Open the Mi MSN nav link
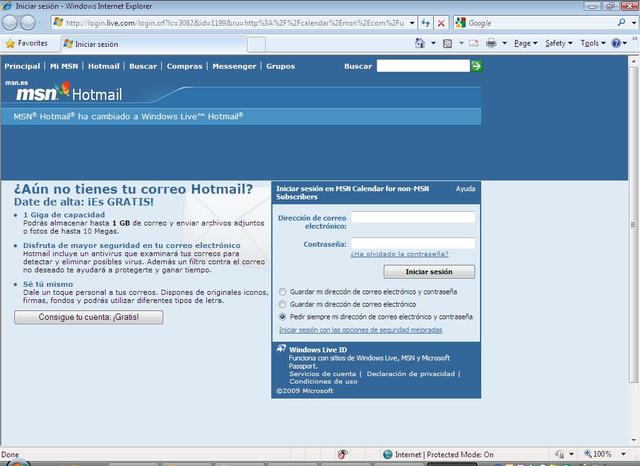This screenshot has height=466, width=640. click(64, 66)
